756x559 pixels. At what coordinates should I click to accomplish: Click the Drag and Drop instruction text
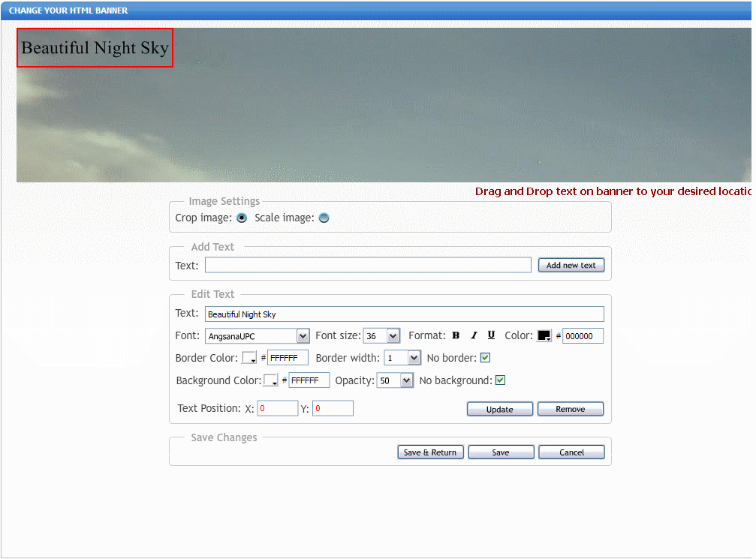pyautogui.click(x=613, y=191)
